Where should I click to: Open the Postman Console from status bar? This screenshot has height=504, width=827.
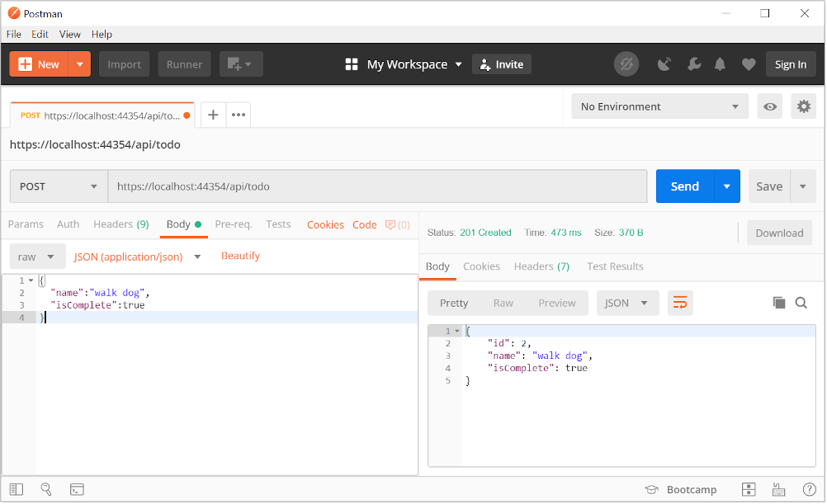[x=77, y=489]
